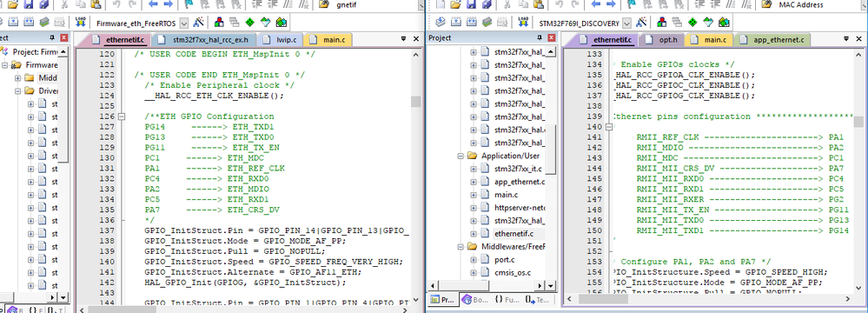
Task: Click left editor vertical scrollbar thumb
Action: [415, 102]
